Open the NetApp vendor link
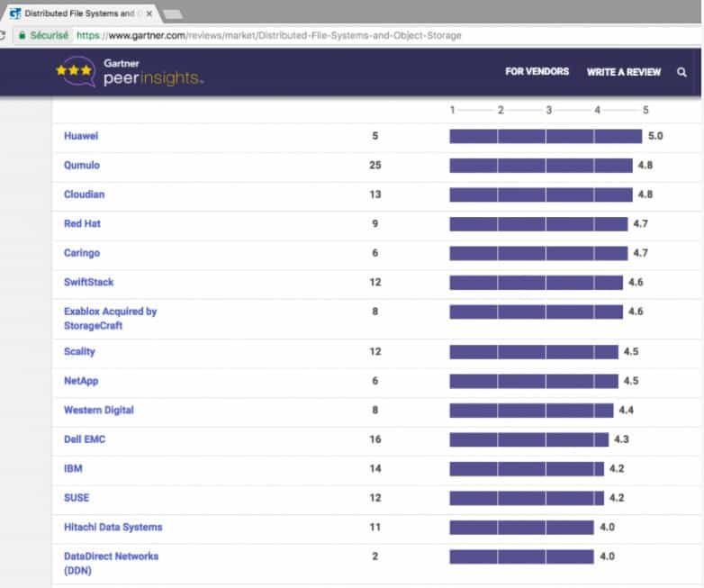Viewport: 704px width, 588px height. coord(81,381)
